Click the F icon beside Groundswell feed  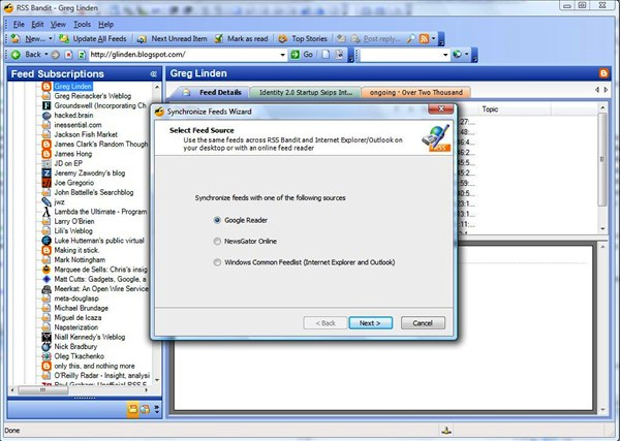pyautogui.click(x=46, y=106)
